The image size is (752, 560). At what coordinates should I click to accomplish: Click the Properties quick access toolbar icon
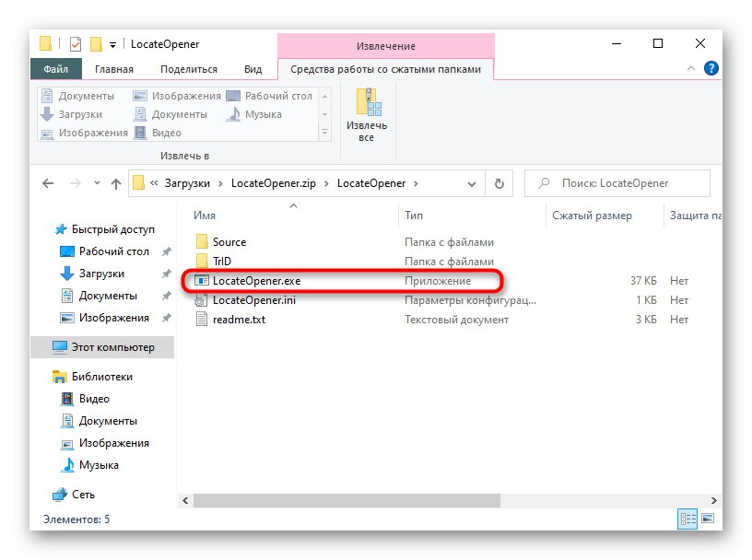pyautogui.click(x=76, y=44)
